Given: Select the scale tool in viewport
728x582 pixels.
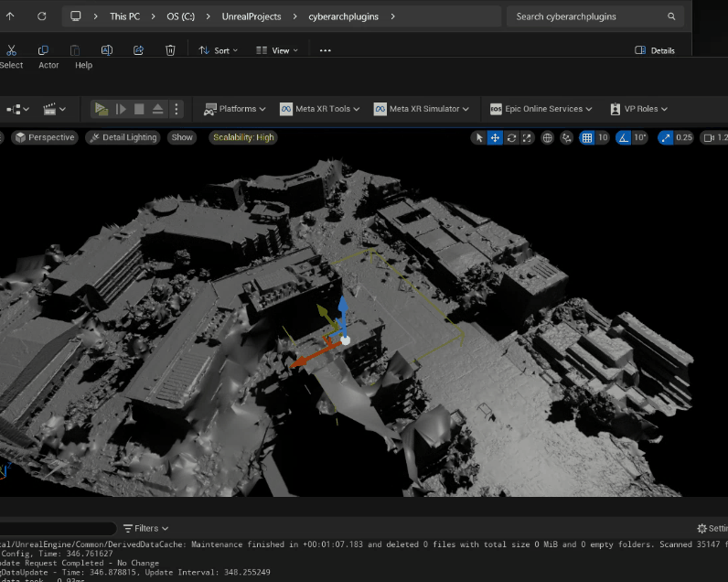Looking at the screenshot, I should point(527,137).
